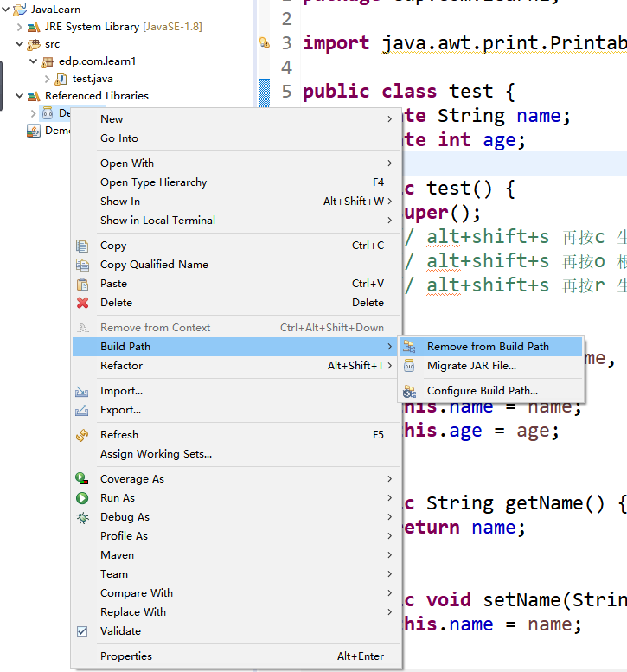Click the Coverage As icon

82,479
